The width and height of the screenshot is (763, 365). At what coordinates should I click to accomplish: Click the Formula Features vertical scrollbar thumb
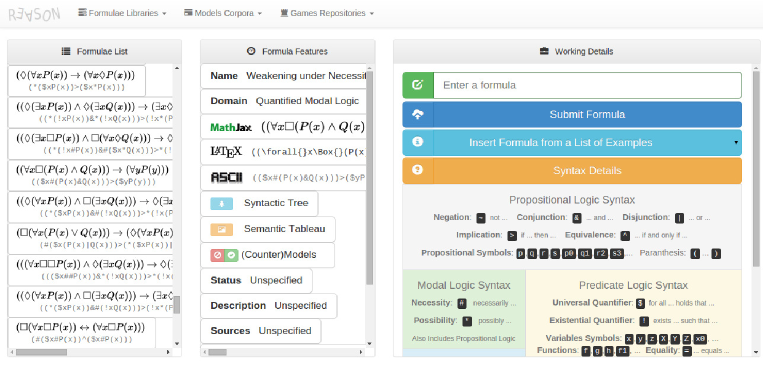[369, 178]
